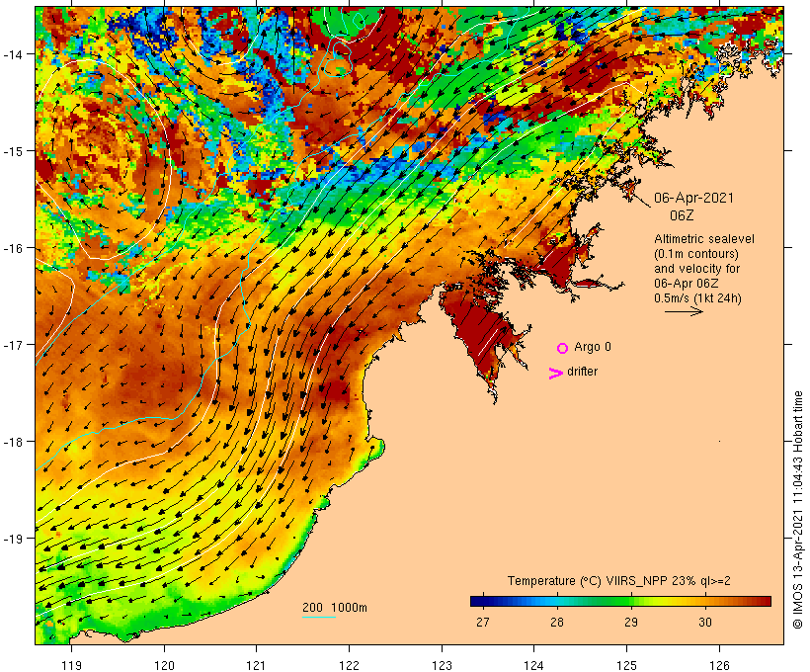Screen dimensions: 810x672
Task: Click the IMOS copyright timestamp text
Action: point(797,510)
